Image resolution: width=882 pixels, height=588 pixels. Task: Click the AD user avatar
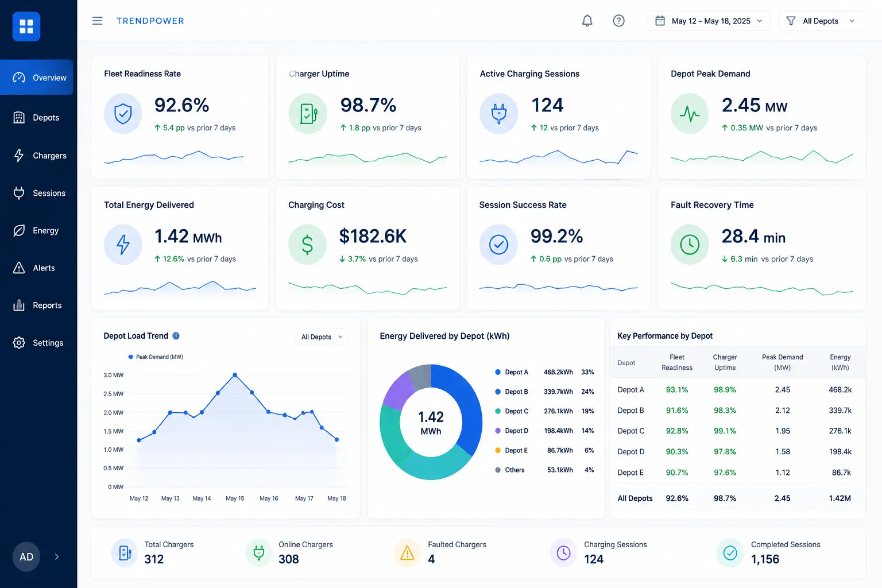pyautogui.click(x=26, y=556)
